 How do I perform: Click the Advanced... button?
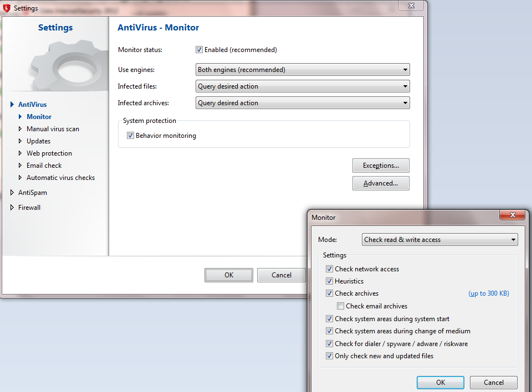point(381,183)
